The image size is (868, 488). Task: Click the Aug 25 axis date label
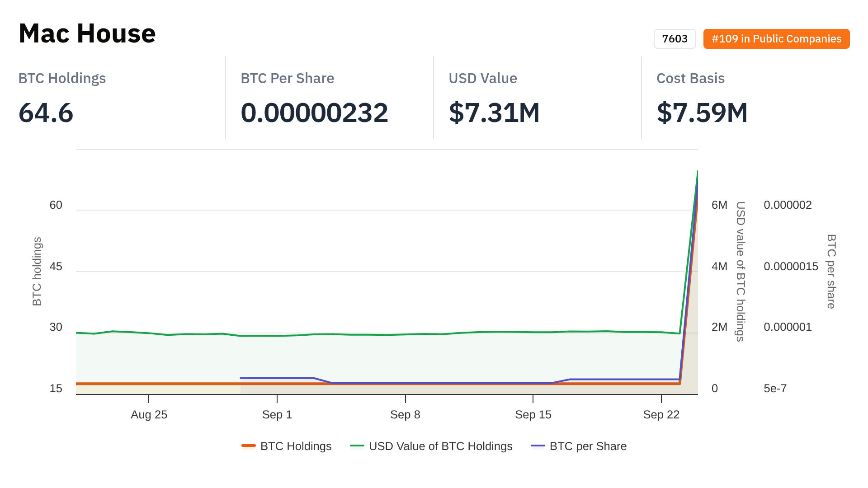click(x=149, y=415)
